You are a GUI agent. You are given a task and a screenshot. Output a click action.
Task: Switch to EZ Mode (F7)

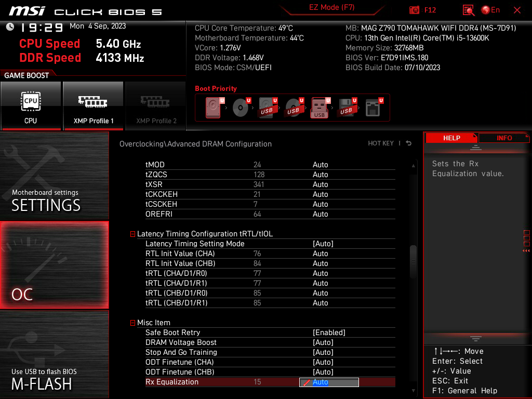click(x=331, y=7)
